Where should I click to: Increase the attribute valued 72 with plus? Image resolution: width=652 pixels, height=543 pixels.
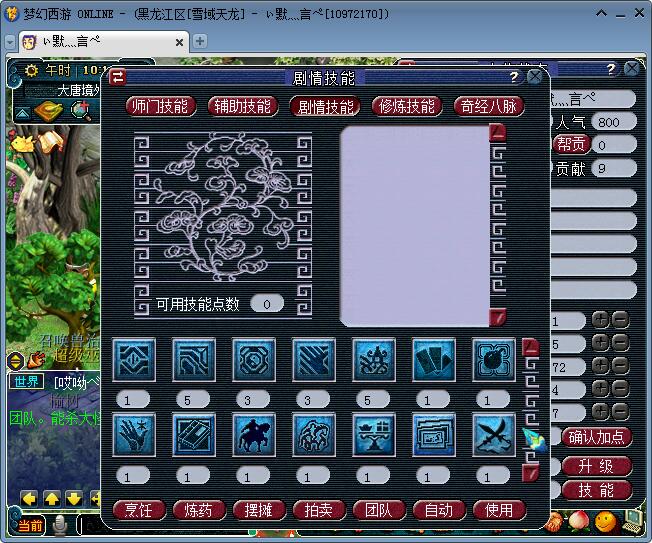tap(600, 366)
